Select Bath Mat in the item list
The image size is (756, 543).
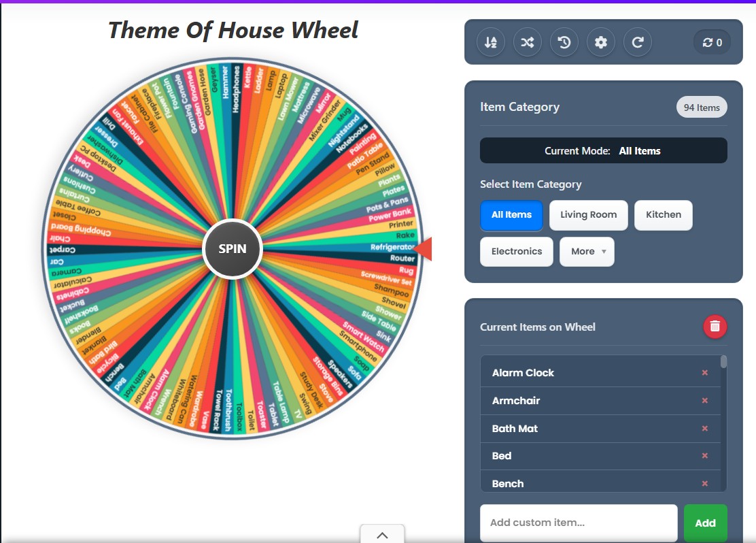point(515,429)
